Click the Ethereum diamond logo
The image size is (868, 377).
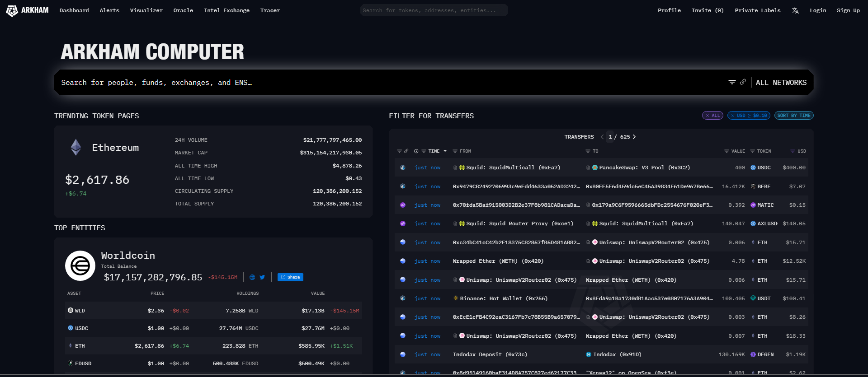coord(76,147)
